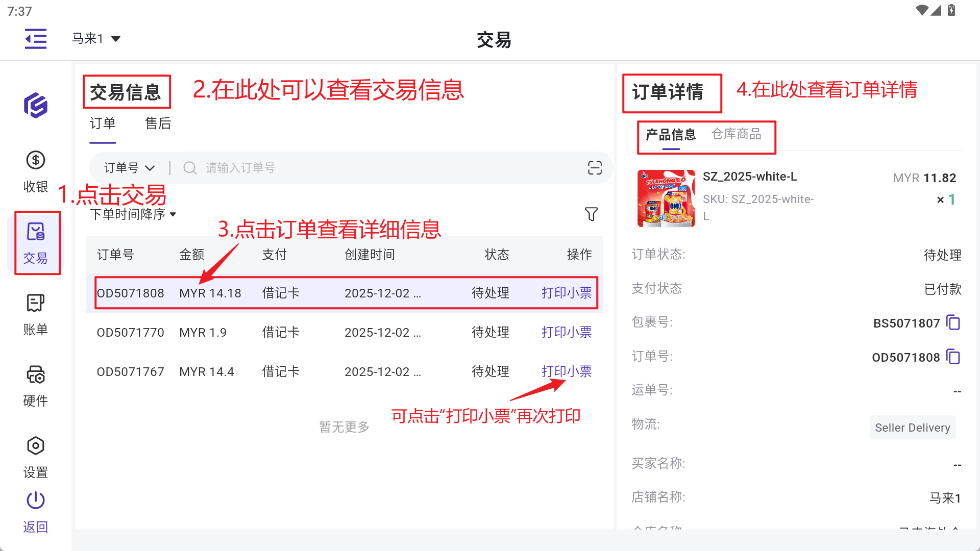Viewport: 980px width, 551px height.
Task: Click 打印小票 for order OD5071767
Action: (x=566, y=372)
